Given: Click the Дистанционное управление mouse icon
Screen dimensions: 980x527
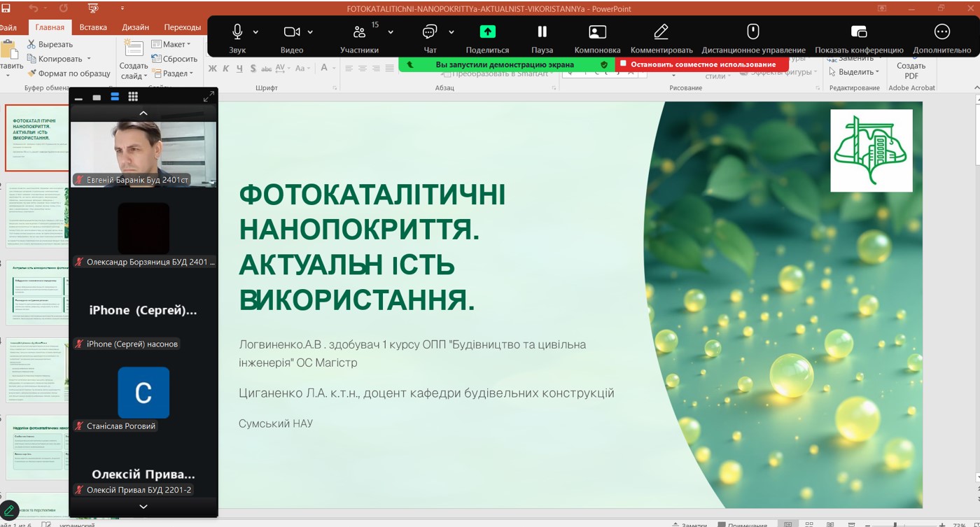Looking at the screenshot, I should point(753,32).
